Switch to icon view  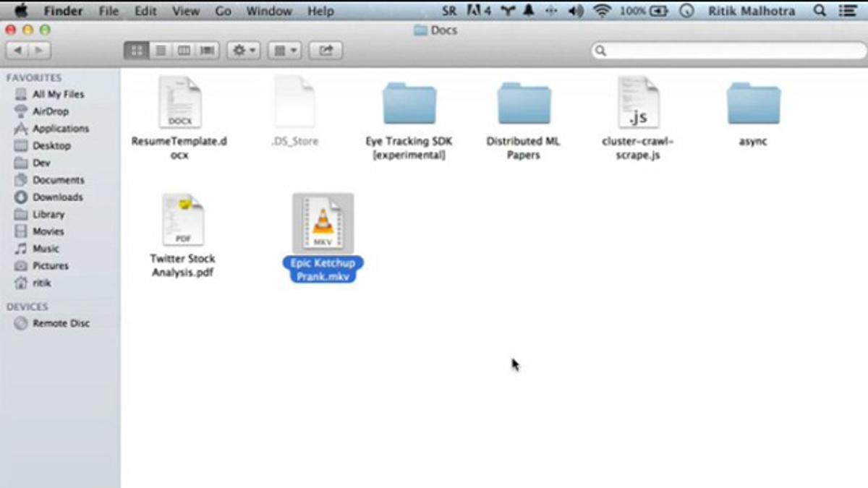[137, 51]
